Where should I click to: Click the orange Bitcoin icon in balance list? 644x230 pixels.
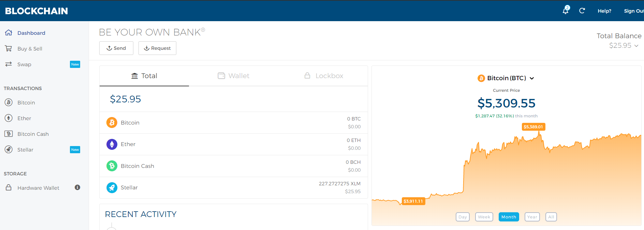click(112, 123)
